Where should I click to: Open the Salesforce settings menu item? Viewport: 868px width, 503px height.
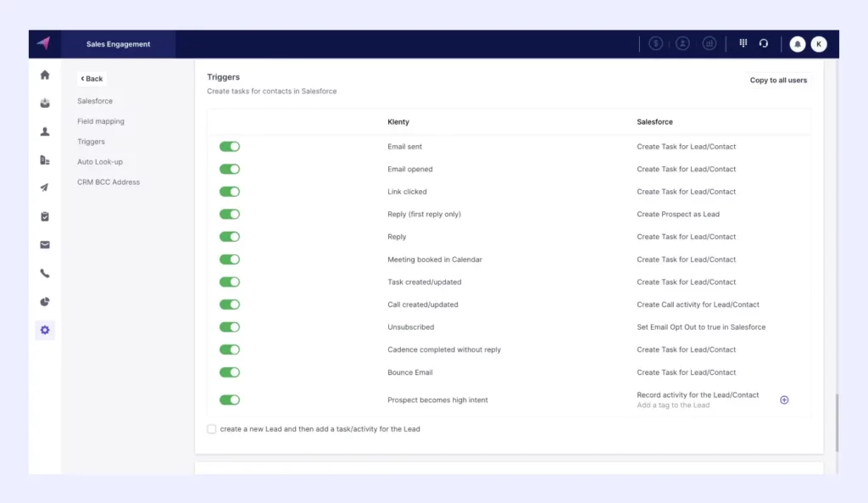(x=95, y=101)
